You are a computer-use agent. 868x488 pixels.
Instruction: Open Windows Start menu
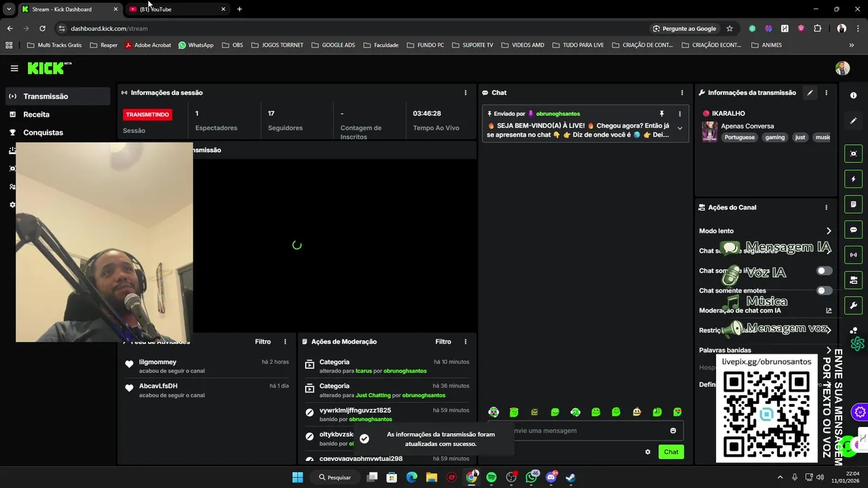(298, 477)
